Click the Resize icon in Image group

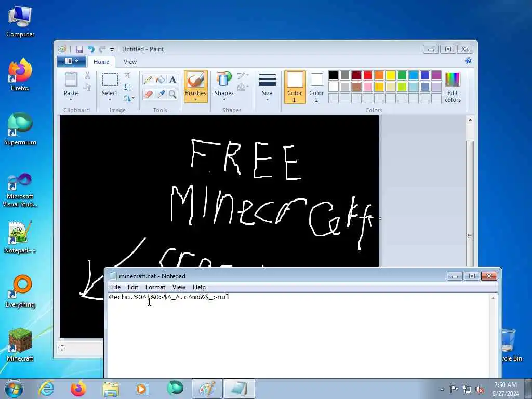coord(127,87)
